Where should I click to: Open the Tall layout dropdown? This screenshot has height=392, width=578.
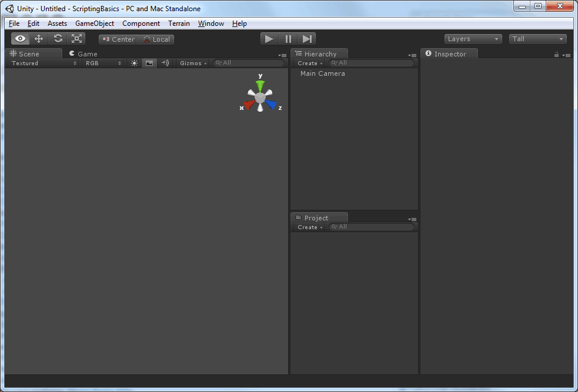538,39
